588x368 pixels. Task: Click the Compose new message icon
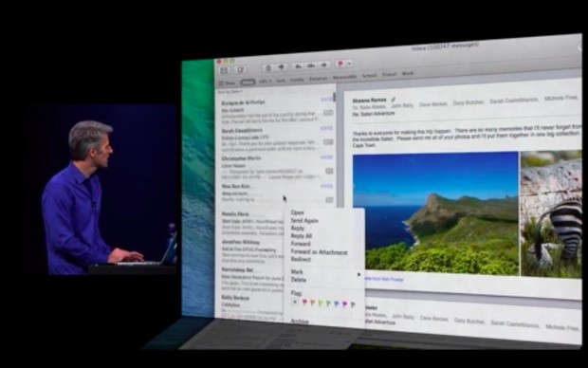(240, 70)
